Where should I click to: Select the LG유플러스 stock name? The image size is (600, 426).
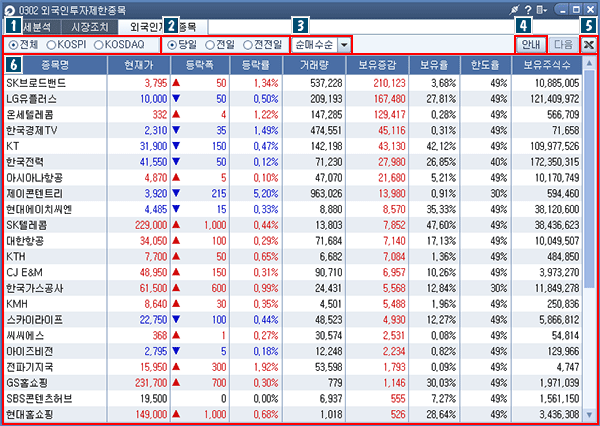coord(32,99)
